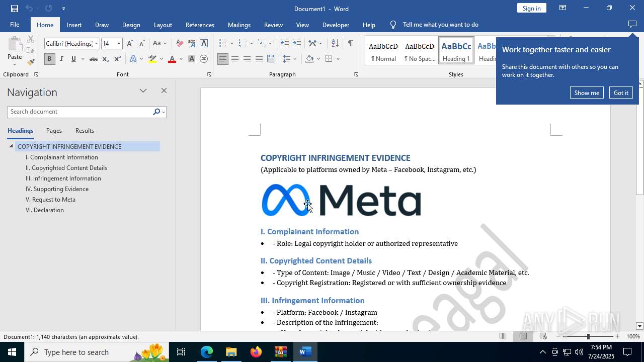Image resolution: width=644 pixels, height=362 pixels.
Task: Toggle Bold formatting button
Action: point(49,59)
